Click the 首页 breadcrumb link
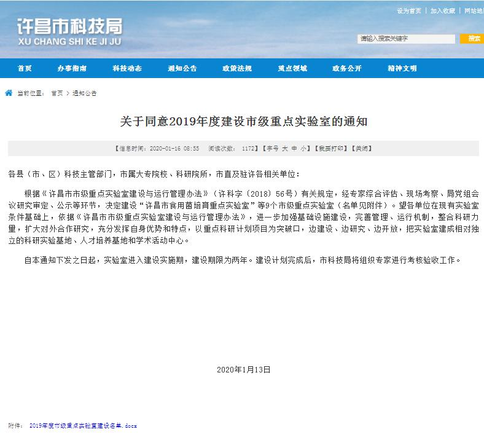The height and width of the screenshot is (448, 484). click(x=57, y=93)
